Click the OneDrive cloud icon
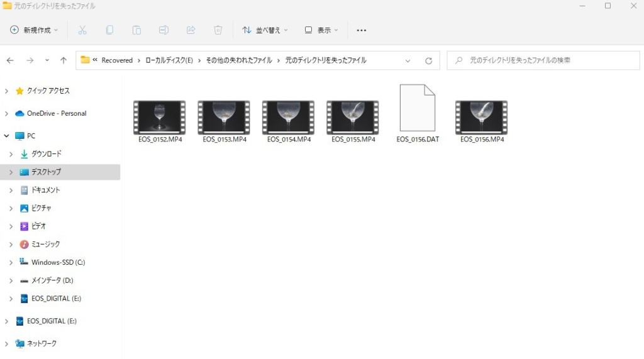 coord(19,113)
